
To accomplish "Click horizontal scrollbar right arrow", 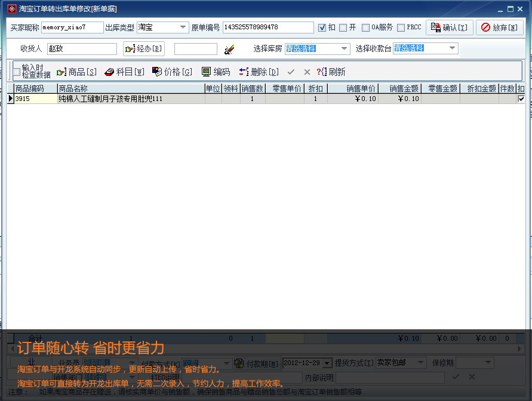I will (x=519, y=349).
